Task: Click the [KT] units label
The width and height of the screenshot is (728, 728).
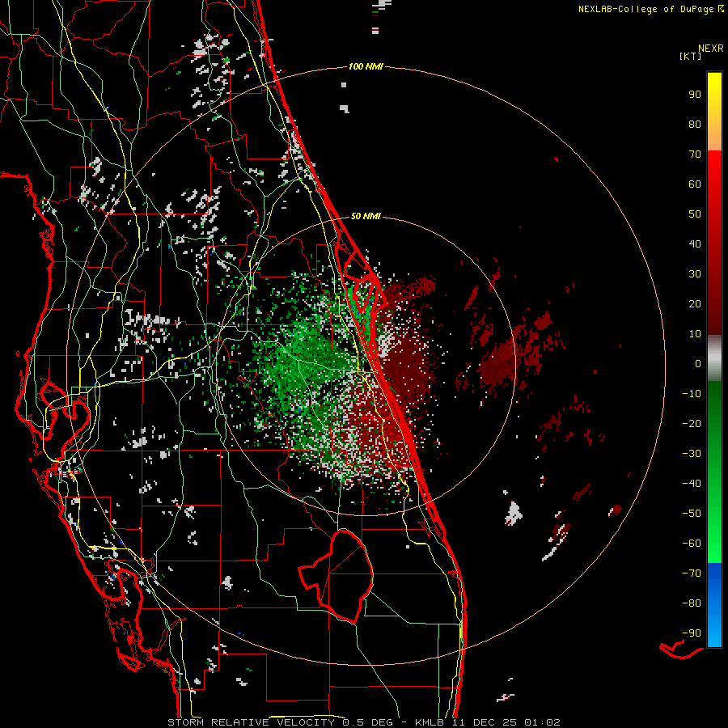Action: coord(690,56)
